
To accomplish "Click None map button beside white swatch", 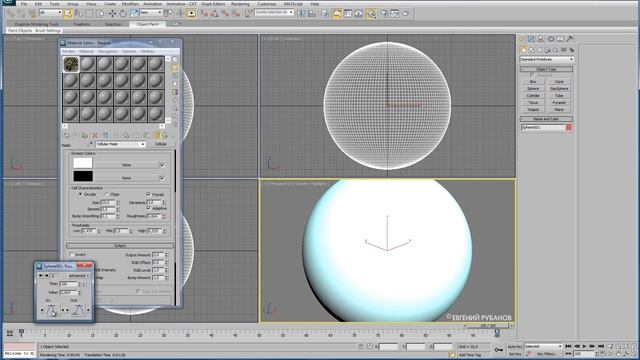I will pyautogui.click(x=127, y=165).
